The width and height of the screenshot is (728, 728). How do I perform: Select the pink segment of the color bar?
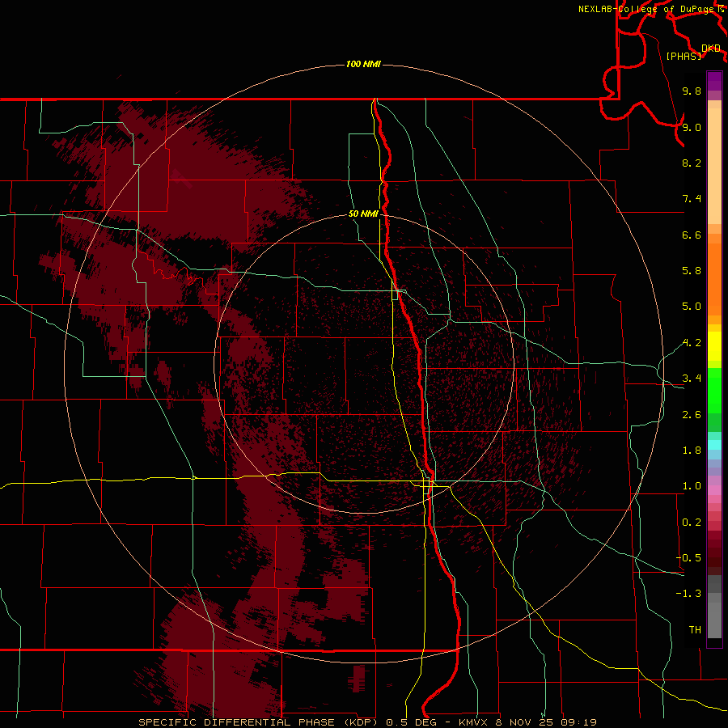pos(714,490)
